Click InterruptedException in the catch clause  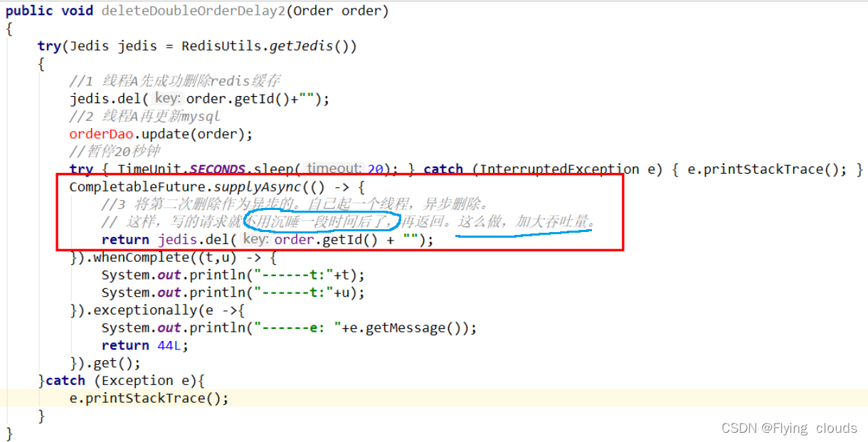(561, 169)
